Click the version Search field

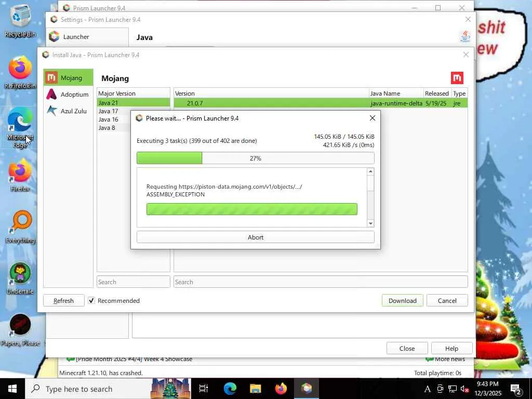point(321,282)
